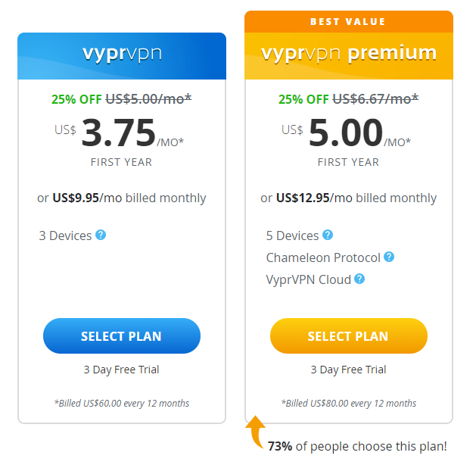
Task: Click the vyprvpn logo in blue header
Action: pos(122,55)
